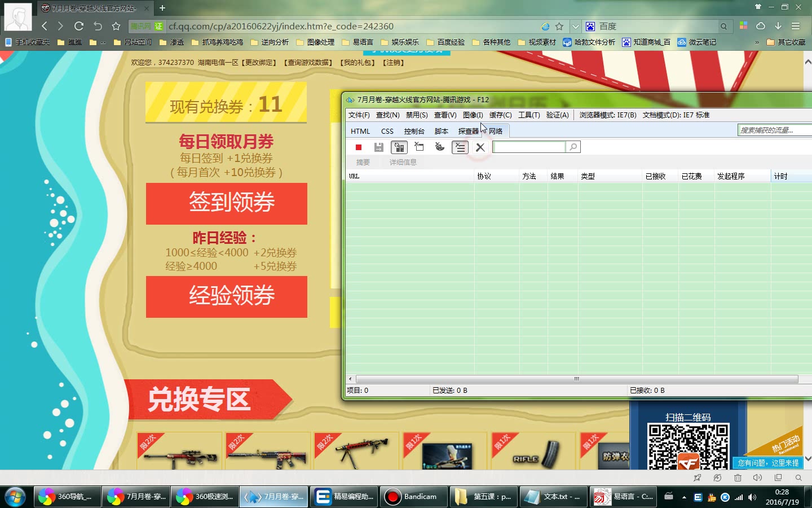Viewport: 812px width, 508px height.
Task: Open 浏览器模式: IE7 dropdown menu
Action: [608, 115]
